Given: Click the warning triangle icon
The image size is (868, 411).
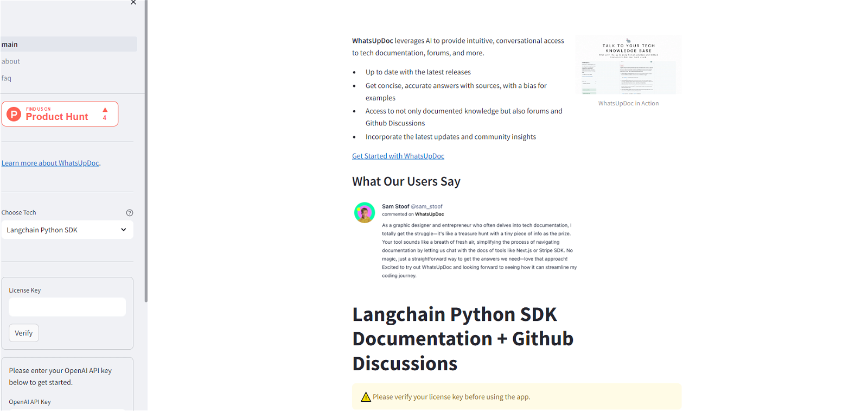Looking at the screenshot, I should 366,397.
